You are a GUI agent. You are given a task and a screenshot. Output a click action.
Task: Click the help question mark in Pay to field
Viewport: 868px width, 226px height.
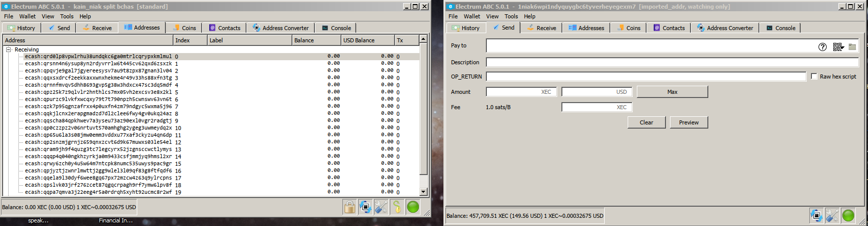pyautogui.click(x=823, y=46)
